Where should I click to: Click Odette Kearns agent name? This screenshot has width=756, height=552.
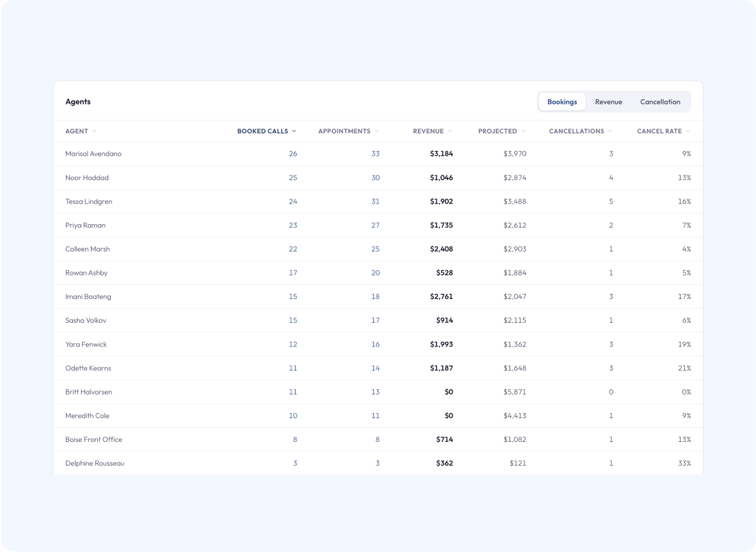click(x=88, y=368)
